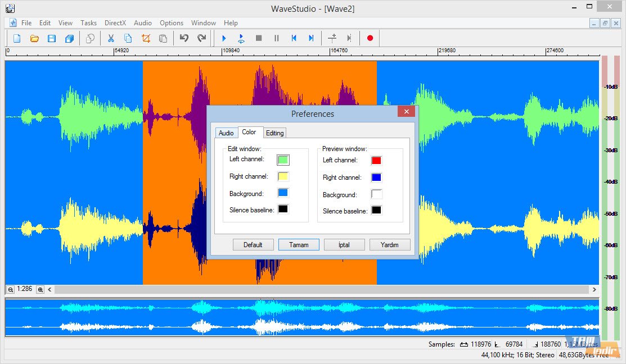The width and height of the screenshot is (626, 364).
Task: Stop playback
Action: 259,38
